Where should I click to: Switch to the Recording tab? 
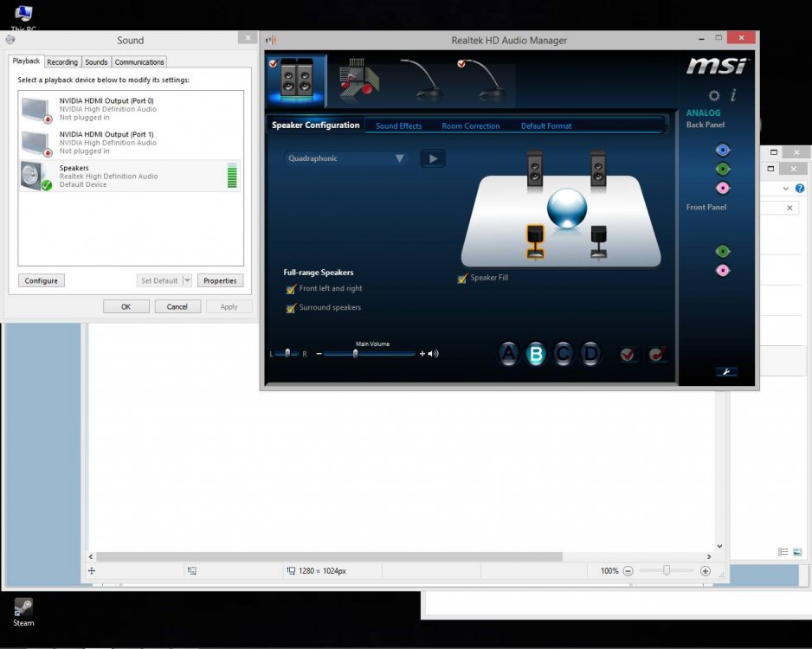(62, 61)
